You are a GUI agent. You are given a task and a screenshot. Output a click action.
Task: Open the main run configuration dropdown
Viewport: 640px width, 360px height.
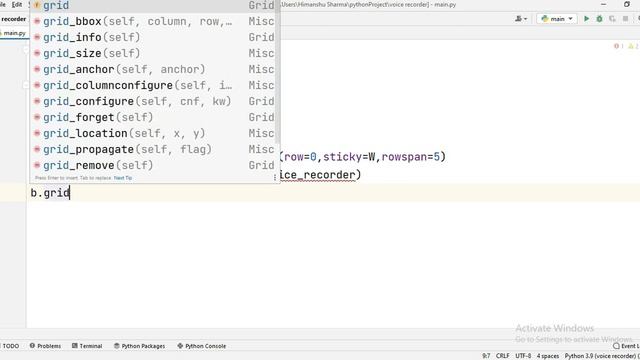(x=557, y=19)
